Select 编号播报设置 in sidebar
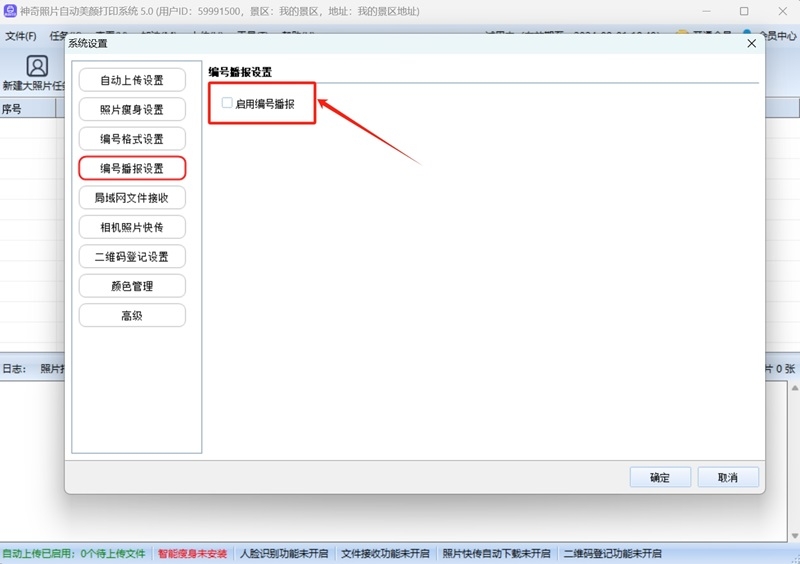Viewport: 800px width, 564px height. (132, 168)
